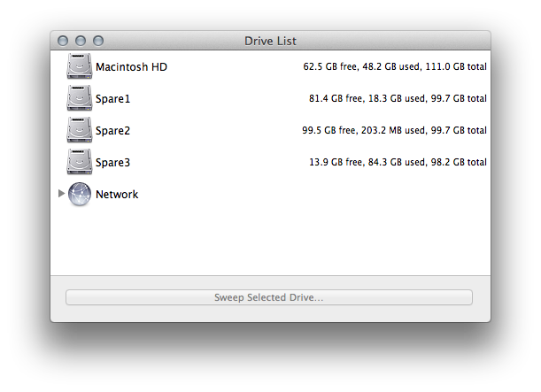Screen dimensions: 541x392
Task: Click the Spare2 hard drive icon
Action: coord(79,131)
